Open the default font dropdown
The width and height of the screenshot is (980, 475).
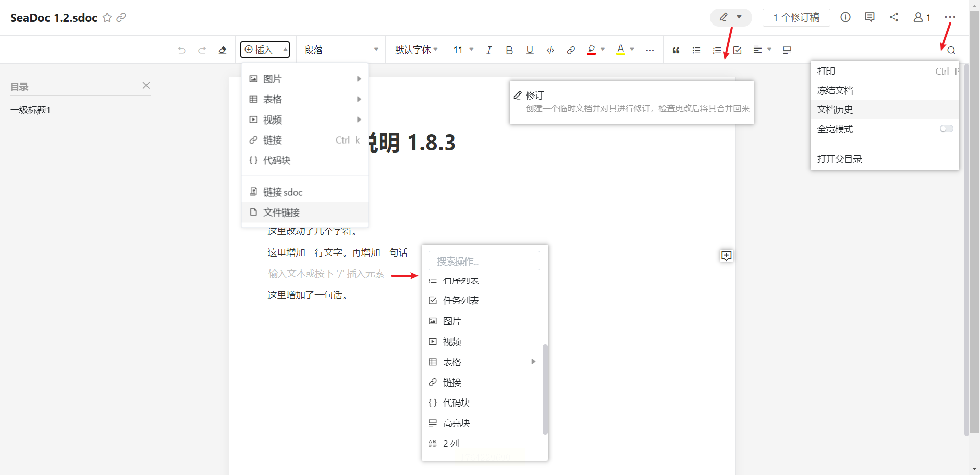coord(416,50)
